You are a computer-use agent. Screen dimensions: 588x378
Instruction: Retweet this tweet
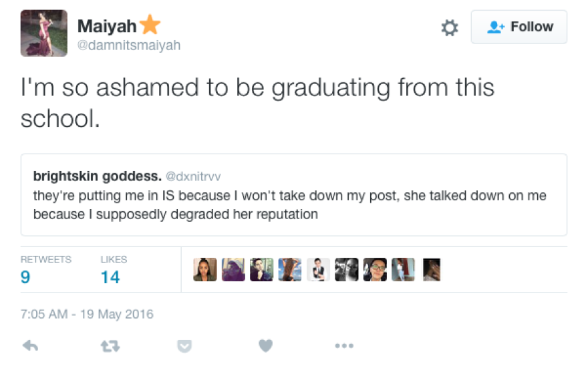(110, 346)
